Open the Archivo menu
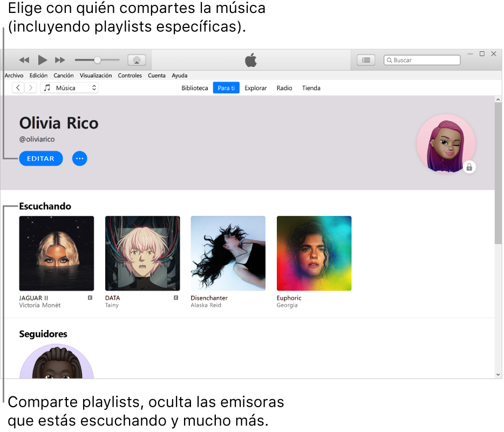 click(13, 76)
